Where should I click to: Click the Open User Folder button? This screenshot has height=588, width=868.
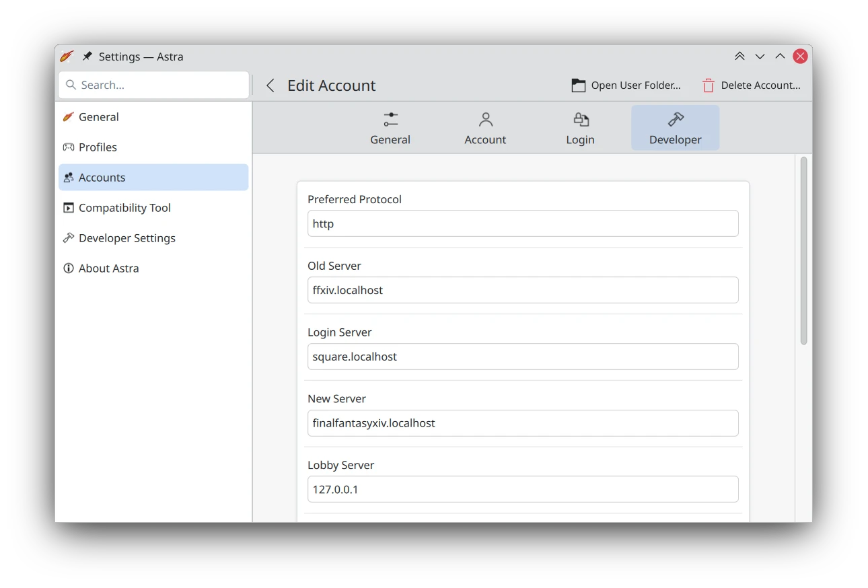[x=626, y=85]
